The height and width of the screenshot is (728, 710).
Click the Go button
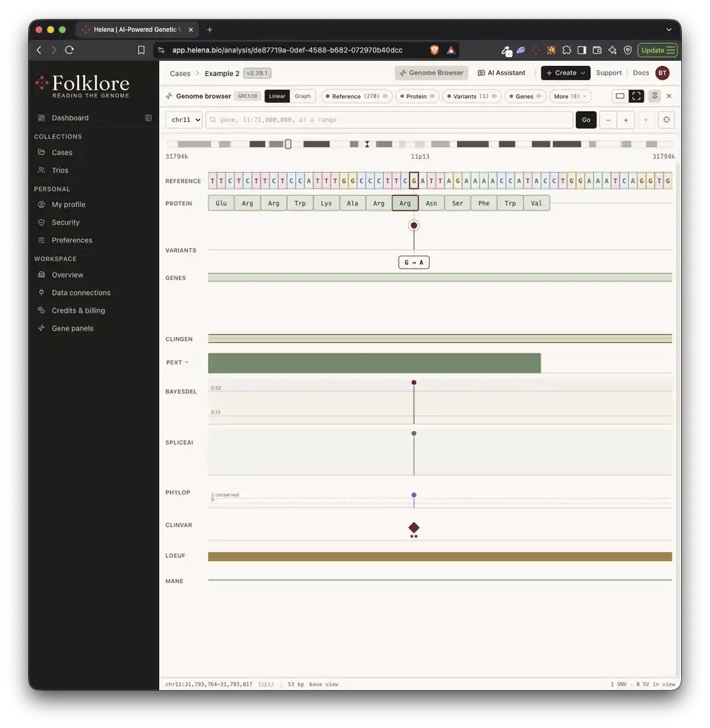pyautogui.click(x=586, y=120)
